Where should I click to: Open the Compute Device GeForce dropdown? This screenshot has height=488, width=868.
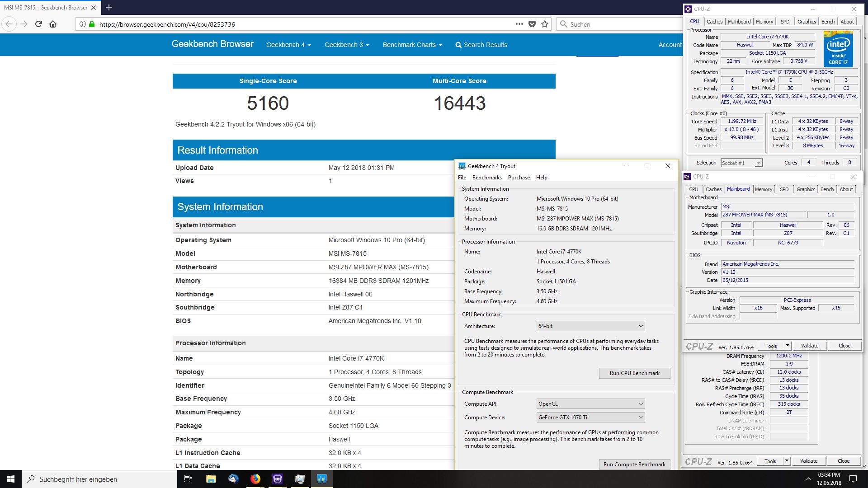590,417
